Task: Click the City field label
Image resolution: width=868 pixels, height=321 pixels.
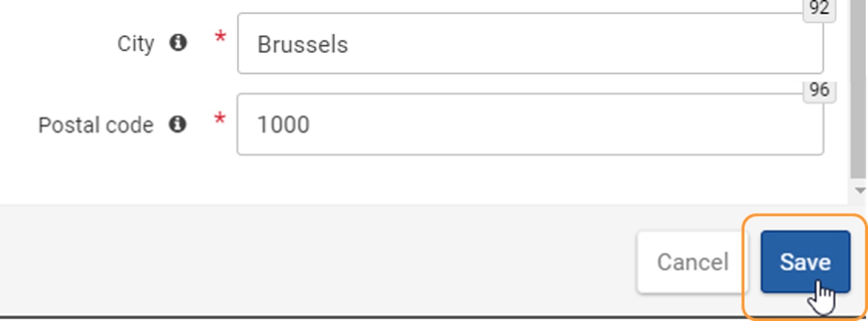Action: 136,44
